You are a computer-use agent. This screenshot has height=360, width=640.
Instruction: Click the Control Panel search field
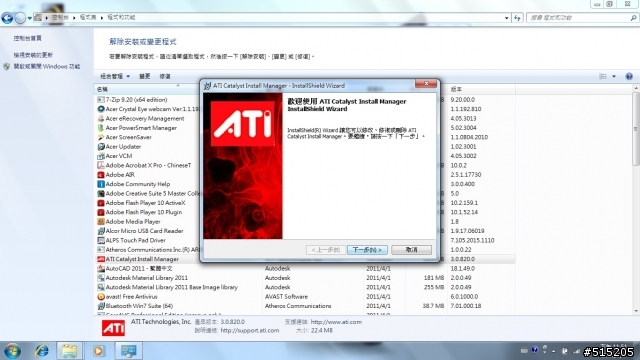pos(582,18)
